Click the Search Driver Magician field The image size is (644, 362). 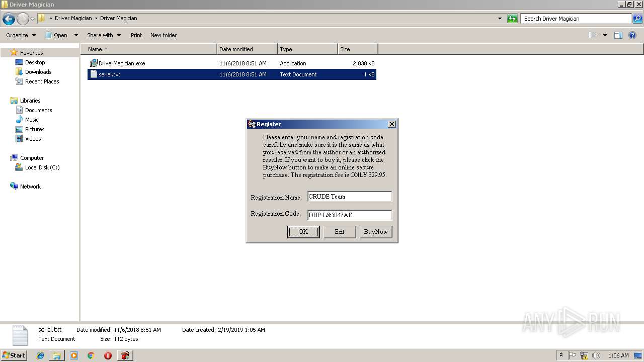click(x=577, y=19)
